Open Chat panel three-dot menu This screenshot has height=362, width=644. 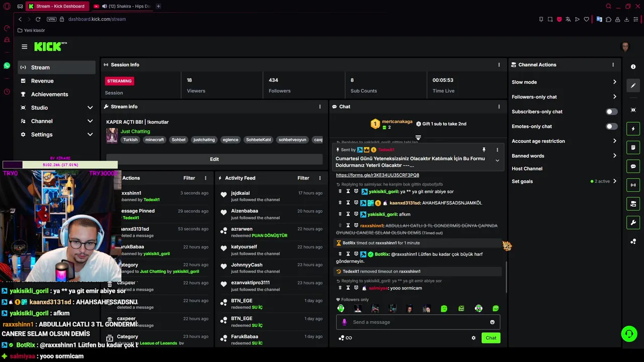point(499,107)
